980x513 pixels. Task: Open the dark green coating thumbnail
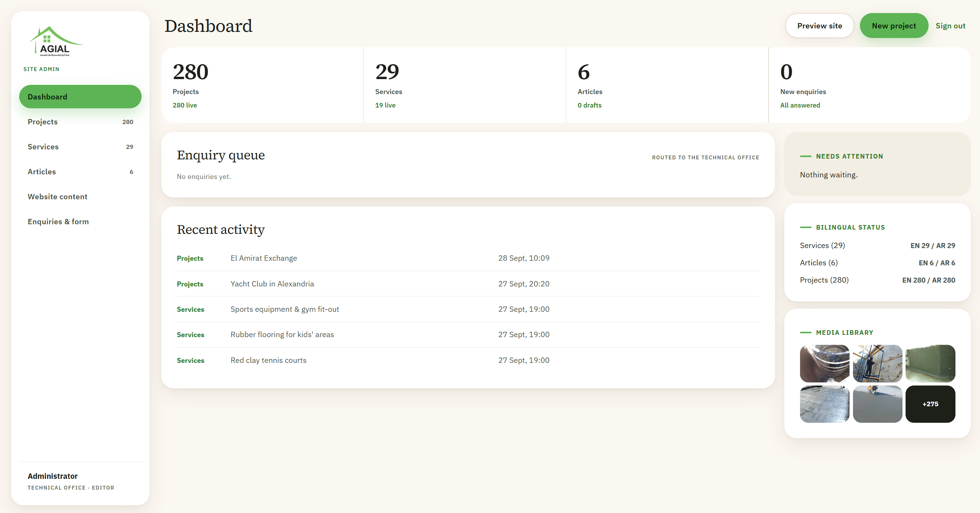click(930, 363)
